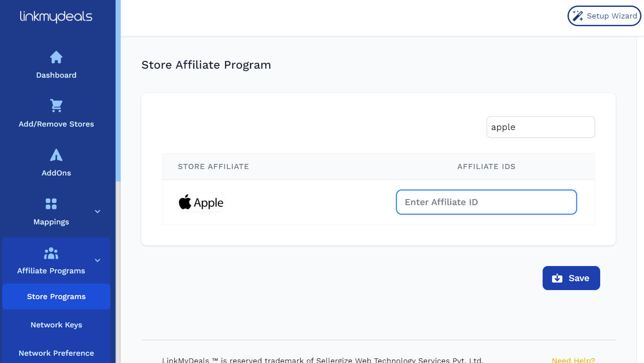Select Dashboard from the sidebar
Viewport: 644px width, 363px height.
tap(56, 75)
